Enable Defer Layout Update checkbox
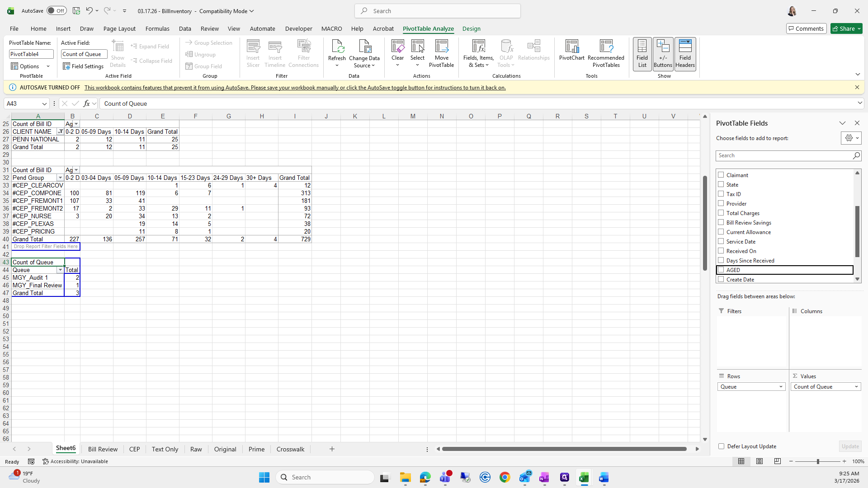This screenshot has height=488, width=868. [721, 446]
